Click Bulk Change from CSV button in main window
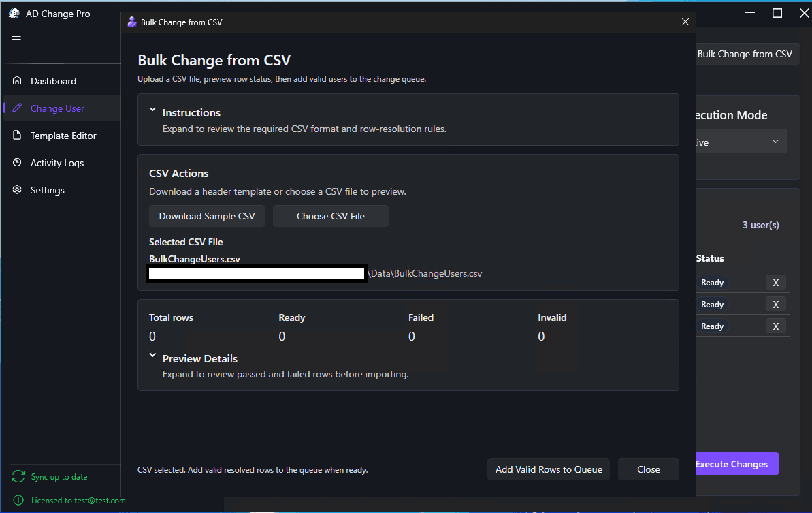812x513 pixels. coord(747,54)
